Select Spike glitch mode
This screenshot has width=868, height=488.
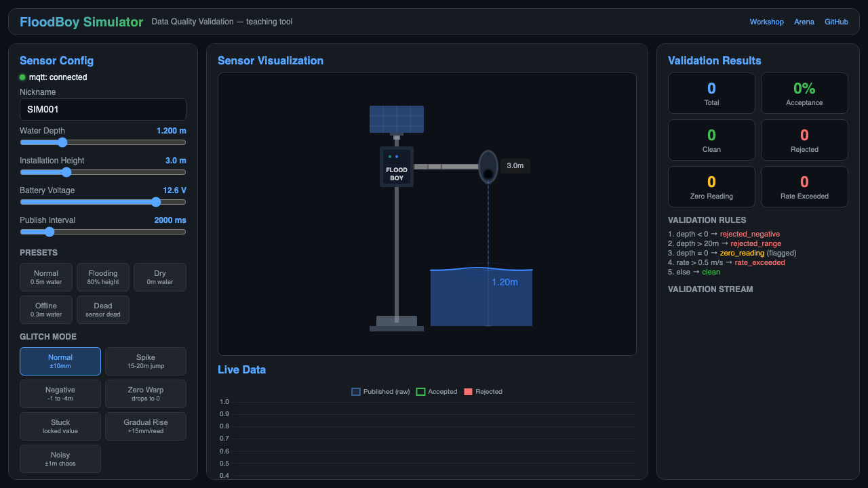[x=146, y=361]
